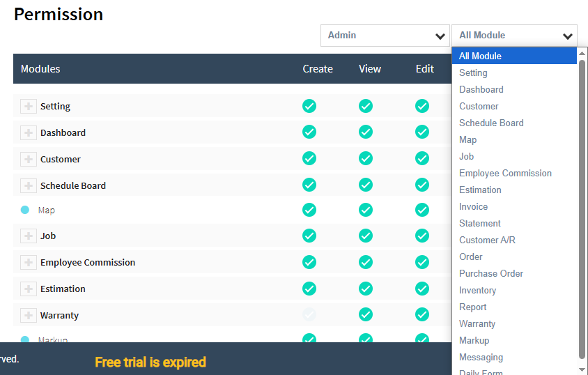Select Invoice from module list
Screen dimensions: 588x375
pyautogui.click(x=474, y=207)
